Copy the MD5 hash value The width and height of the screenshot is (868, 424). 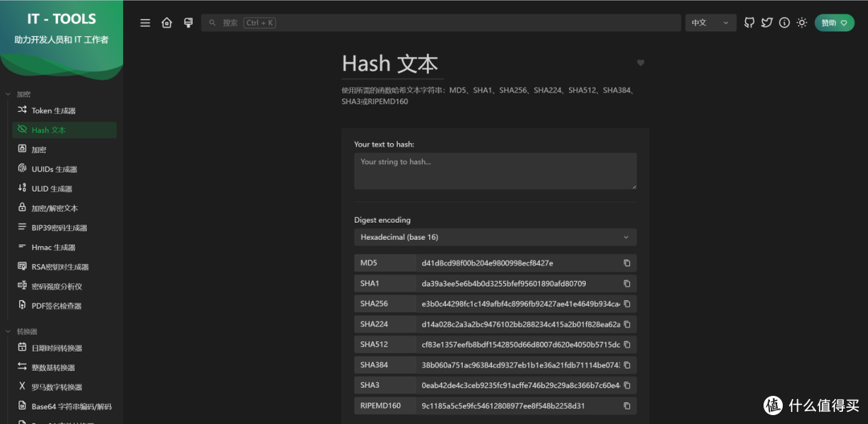(627, 263)
